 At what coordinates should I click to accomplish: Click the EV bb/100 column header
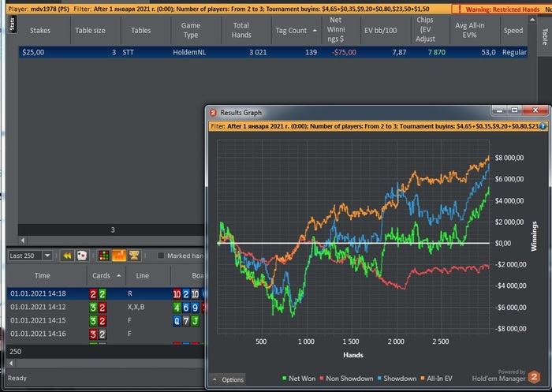click(x=381, y=31)
